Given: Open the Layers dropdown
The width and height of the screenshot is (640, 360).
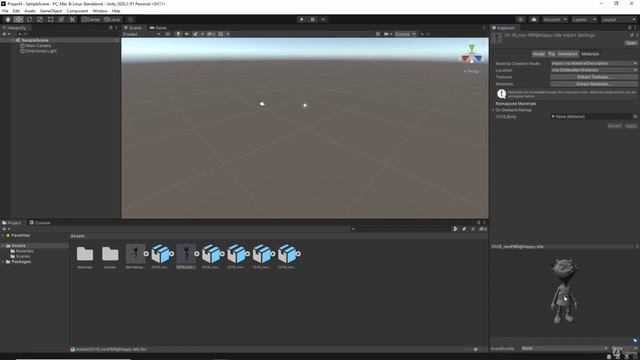Looking at the screenshot, I should tap(584, 20).
